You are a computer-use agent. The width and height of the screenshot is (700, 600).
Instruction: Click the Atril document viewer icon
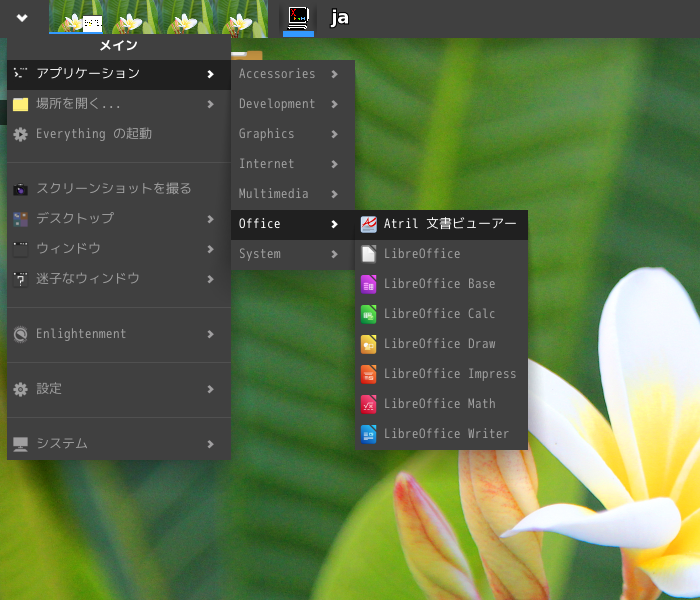368,224
